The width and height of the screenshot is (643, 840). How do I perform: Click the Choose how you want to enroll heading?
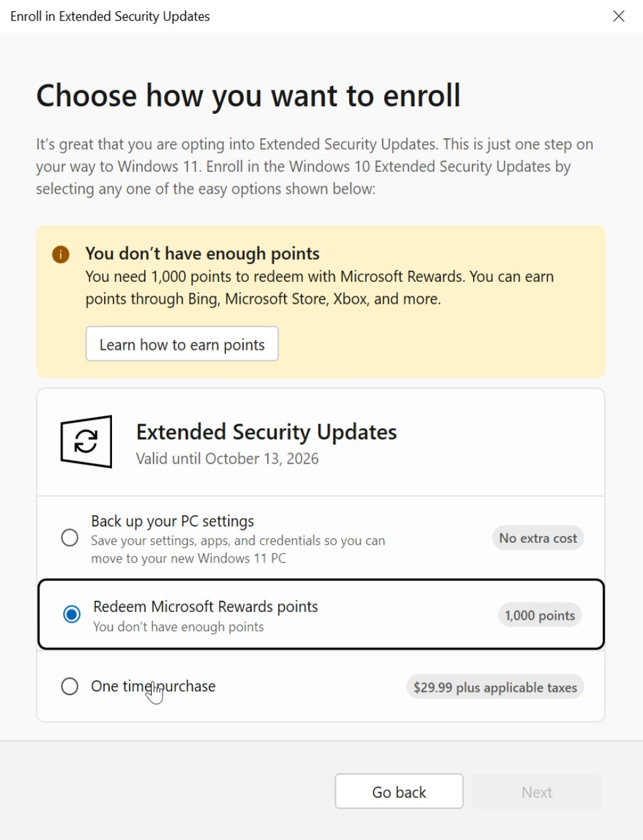click(x=248, y=96)
